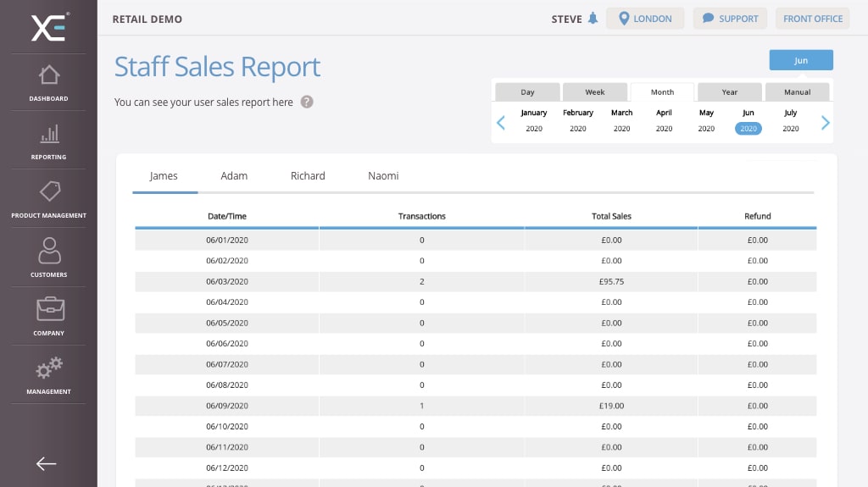
Task: Click the notification bell next to Steve
Action: click(593, 19)
